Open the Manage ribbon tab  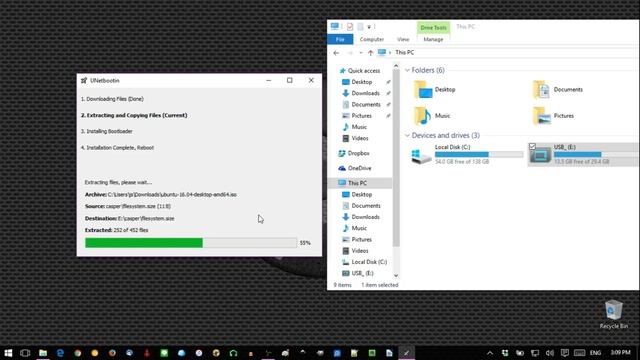(x=433, y=40)
